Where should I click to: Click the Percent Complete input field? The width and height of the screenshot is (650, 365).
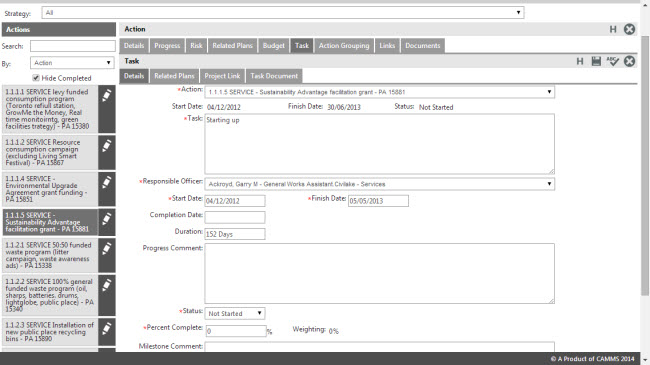click(236, 331)
